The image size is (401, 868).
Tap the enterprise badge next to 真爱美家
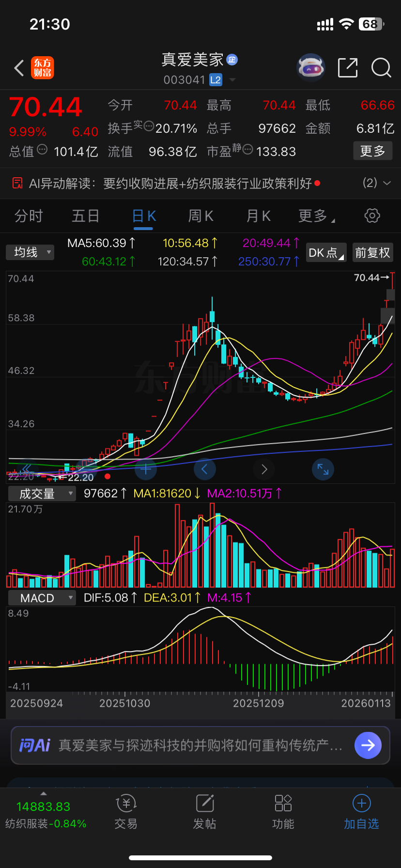pyautogui.click(x=232, y=59)
